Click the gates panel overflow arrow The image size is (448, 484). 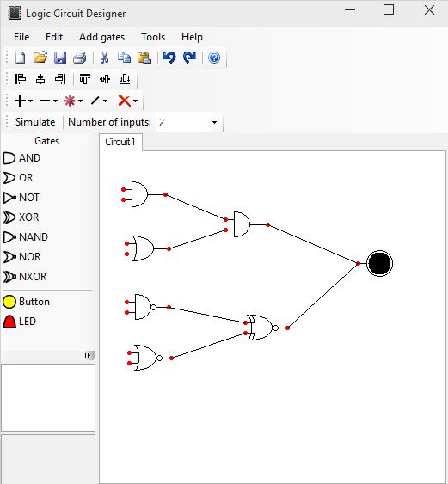(89, 356)
